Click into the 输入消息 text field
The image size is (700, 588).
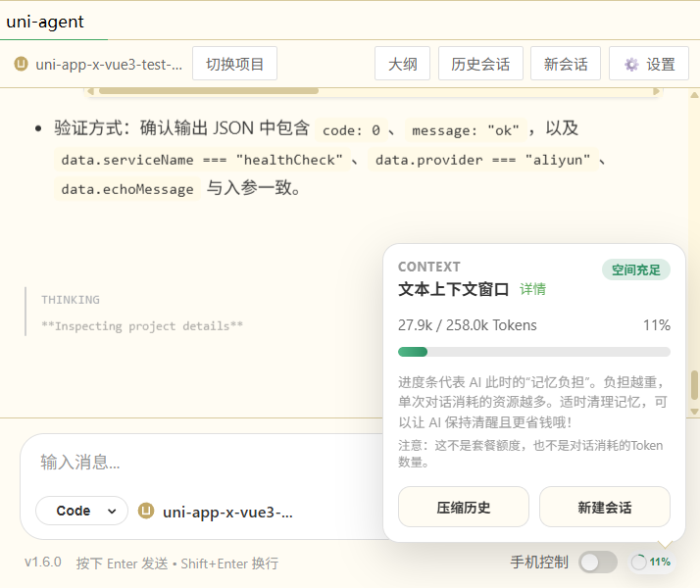196,462
